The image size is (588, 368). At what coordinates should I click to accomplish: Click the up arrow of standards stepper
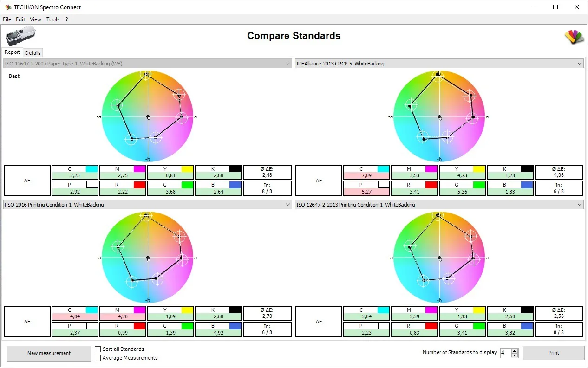click(515, 351)
